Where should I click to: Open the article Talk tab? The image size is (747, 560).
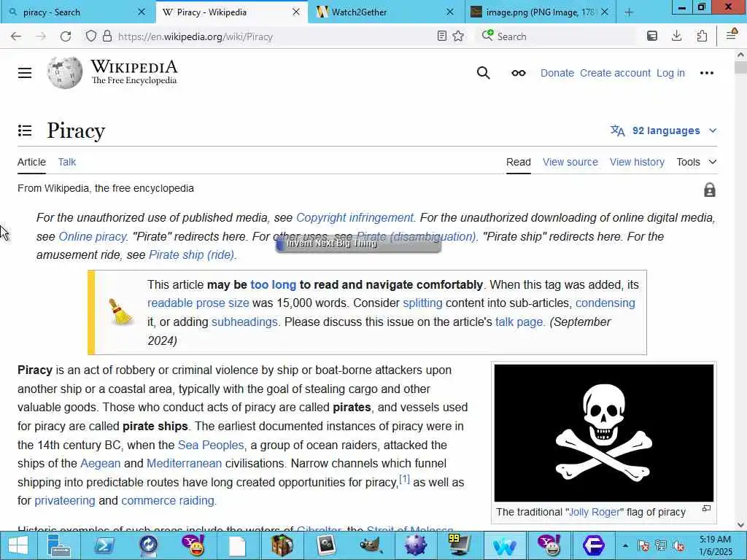pyautogui.click(x=67, y=162)
